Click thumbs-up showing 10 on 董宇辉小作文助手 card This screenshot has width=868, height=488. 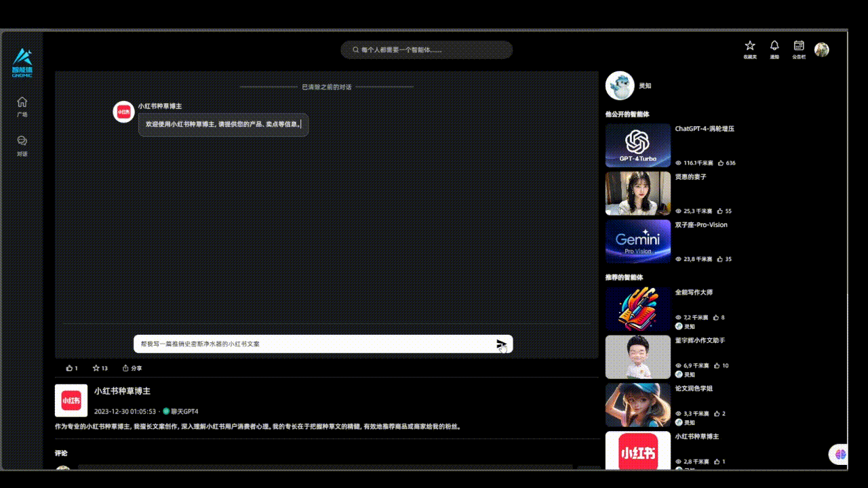click(717, 365)
